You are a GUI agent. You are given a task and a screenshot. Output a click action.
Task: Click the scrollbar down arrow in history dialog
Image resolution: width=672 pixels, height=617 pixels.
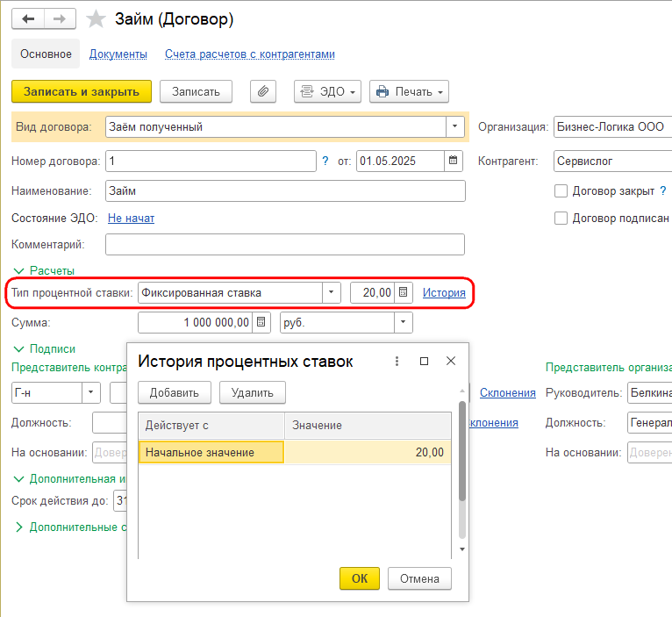[x=462, y=549]
